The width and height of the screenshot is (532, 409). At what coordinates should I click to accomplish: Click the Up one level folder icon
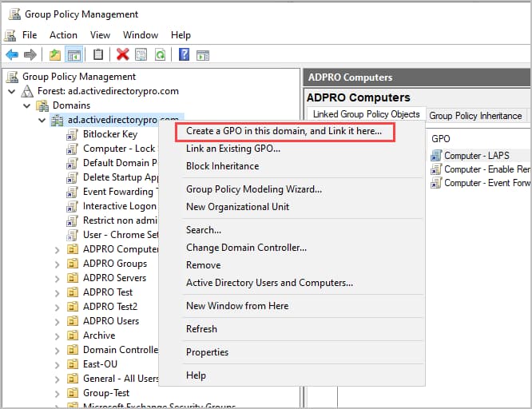54,54
